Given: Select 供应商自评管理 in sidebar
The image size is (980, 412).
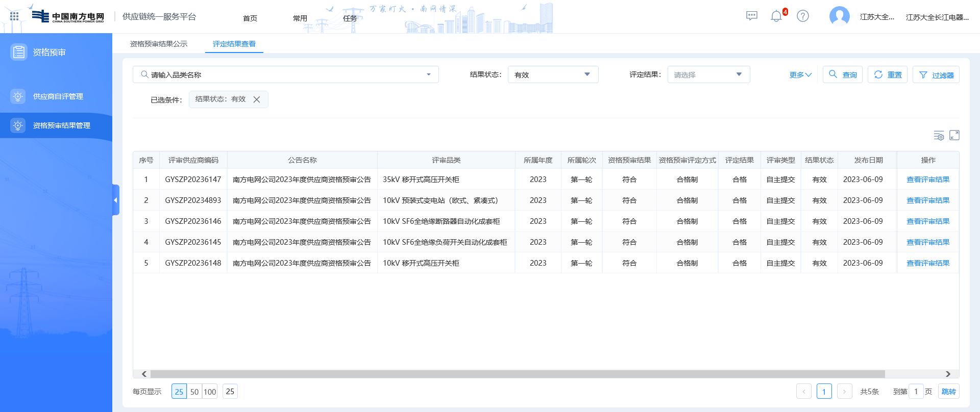Looking at the screenshot, I should pyautogui.click(x=58, y=96).
